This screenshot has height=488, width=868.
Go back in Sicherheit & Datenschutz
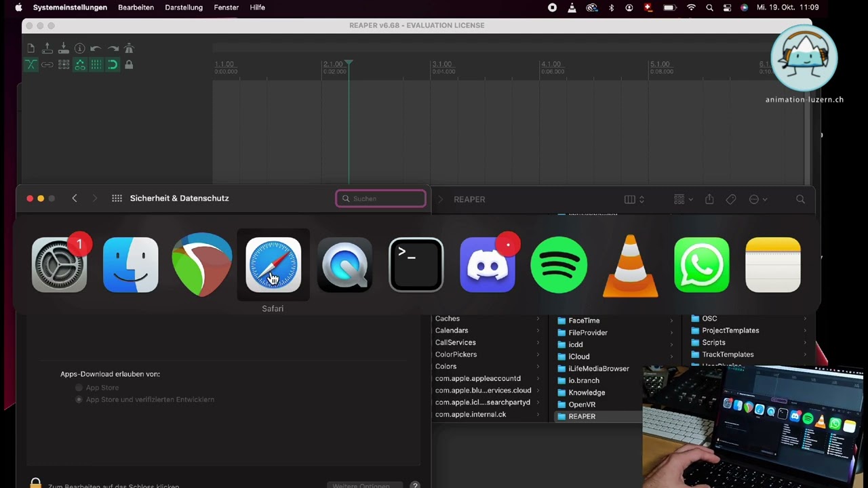75,198
